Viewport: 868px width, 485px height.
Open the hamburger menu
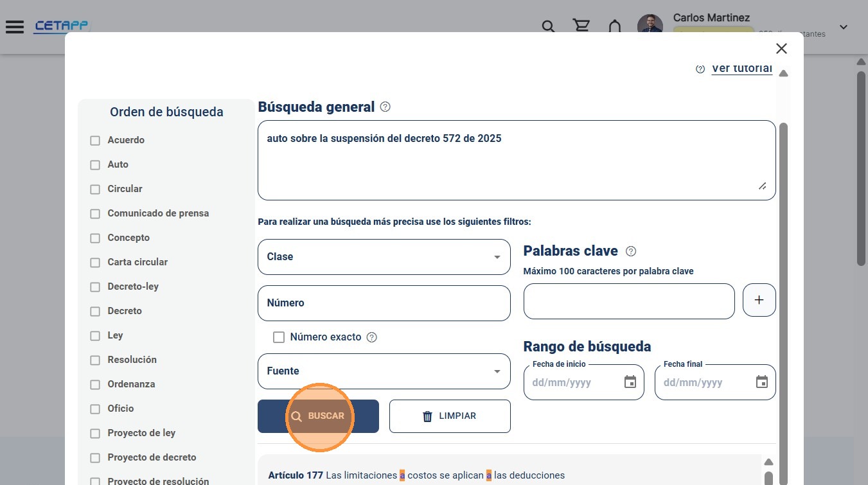tap(14, 26)
